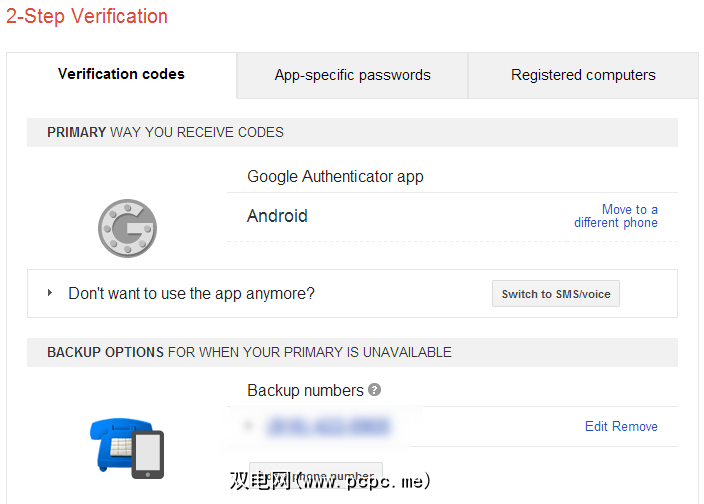Screen dimensions: 704x504
Task: Click the 2-Step Verification page heading
Action: click(87, 16)
